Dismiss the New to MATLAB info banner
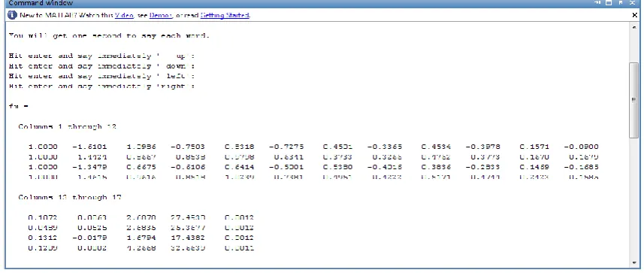 pyautogui.click(x=635, y=15)
